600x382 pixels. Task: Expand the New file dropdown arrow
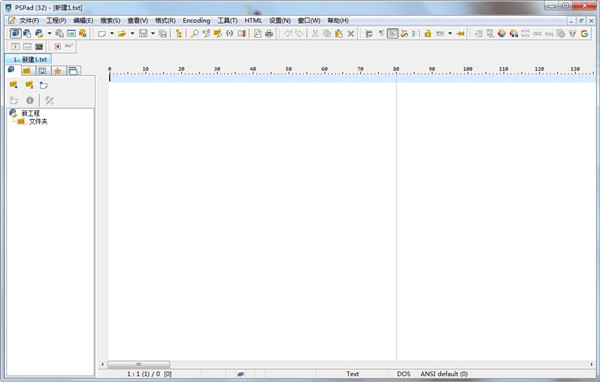coord(112,34)
